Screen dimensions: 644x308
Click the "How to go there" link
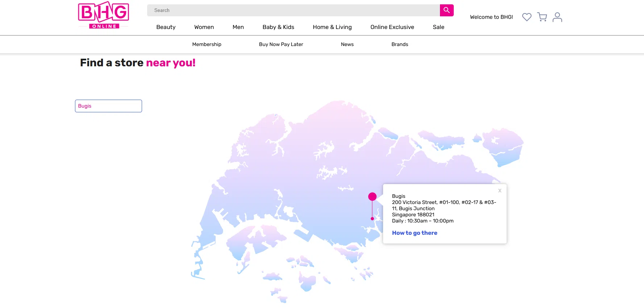(414, 233)
